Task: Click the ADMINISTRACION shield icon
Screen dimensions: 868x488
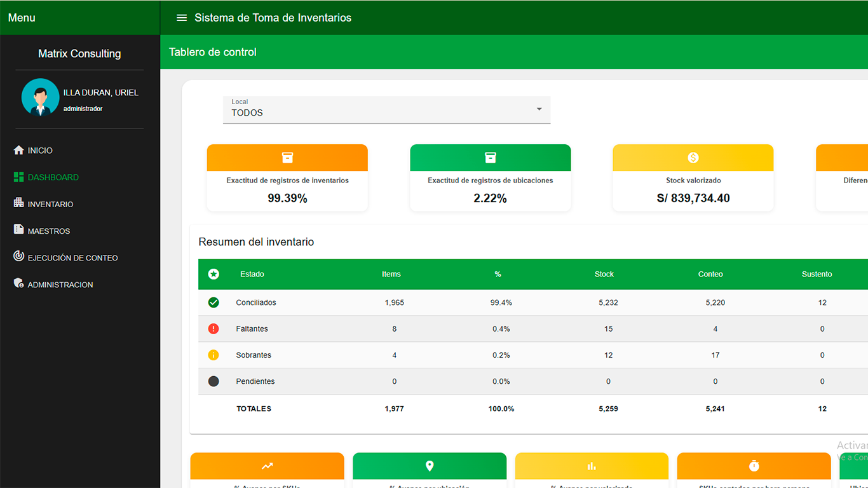Action: tap(18, 283)
